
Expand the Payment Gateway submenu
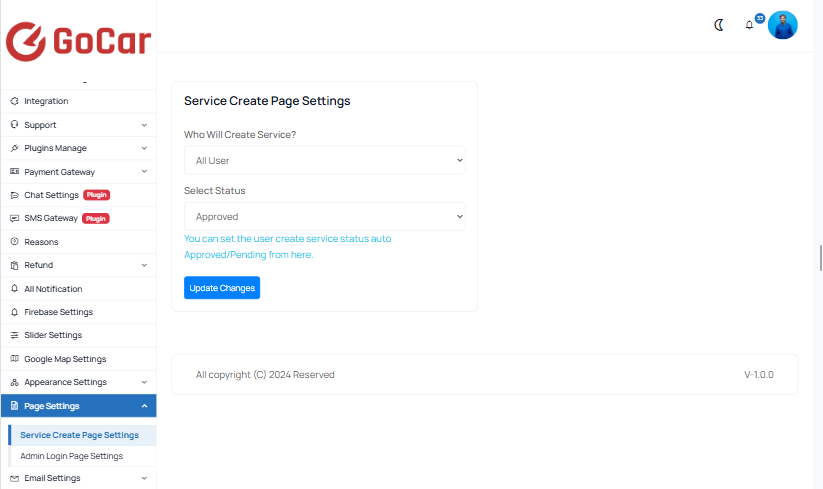pyautogui.click(x=144, y=172)
